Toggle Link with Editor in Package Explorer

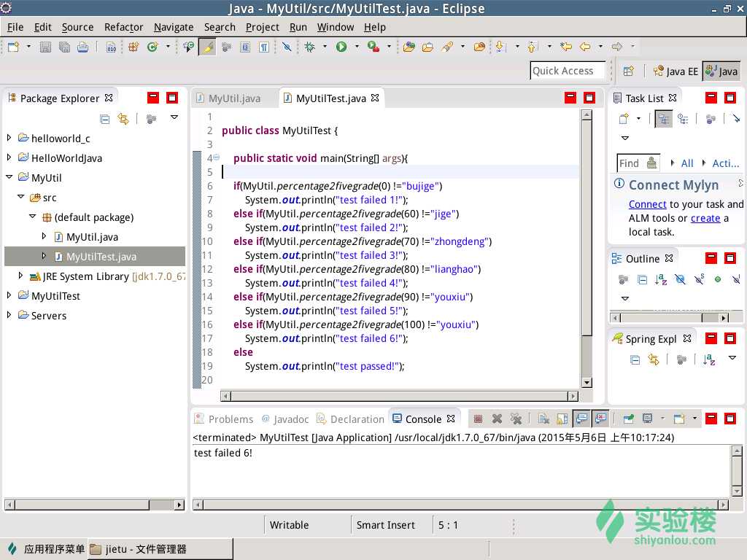pos(123,119)
